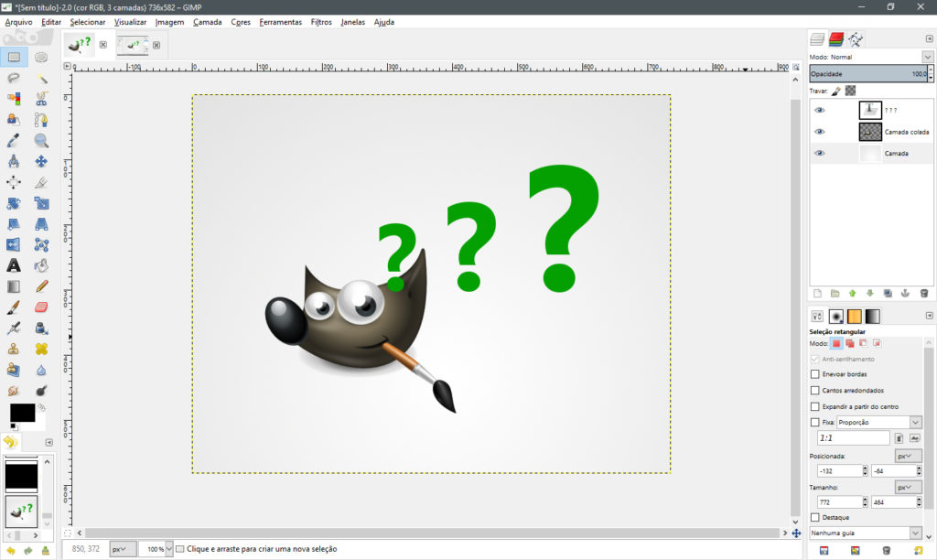The image size is (937, 560).
Task: Check 'Cantos arredondados' option
Action: [x=815, y=391]
